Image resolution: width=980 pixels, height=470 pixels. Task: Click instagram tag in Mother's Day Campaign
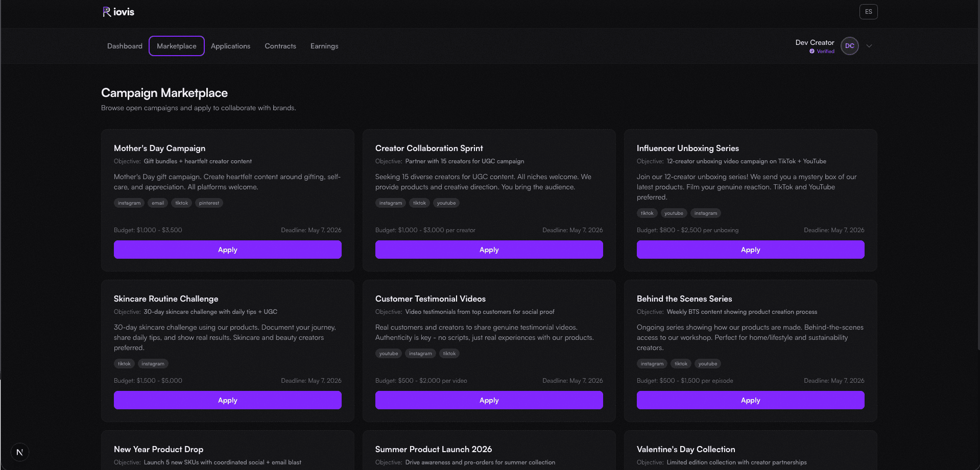click(x=129, y=203)
